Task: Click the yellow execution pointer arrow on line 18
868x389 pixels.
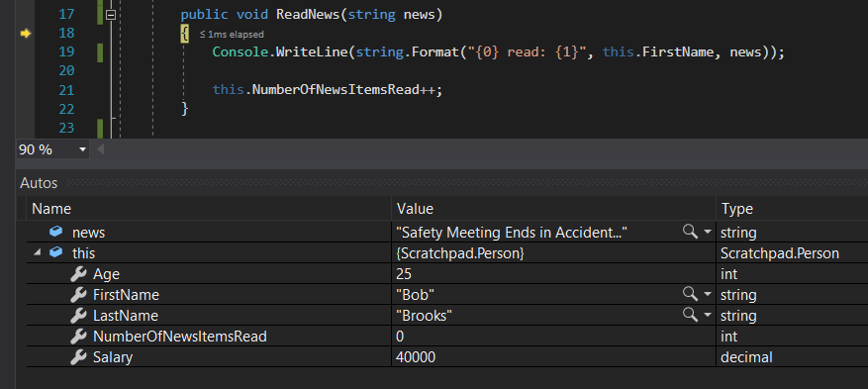Action: click(x=26, y=34)
